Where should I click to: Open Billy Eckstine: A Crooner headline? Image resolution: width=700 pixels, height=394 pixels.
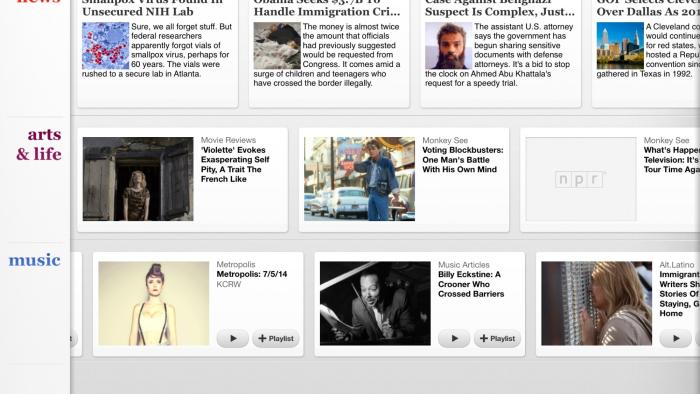pyautogui.click(x=471, y=284)
